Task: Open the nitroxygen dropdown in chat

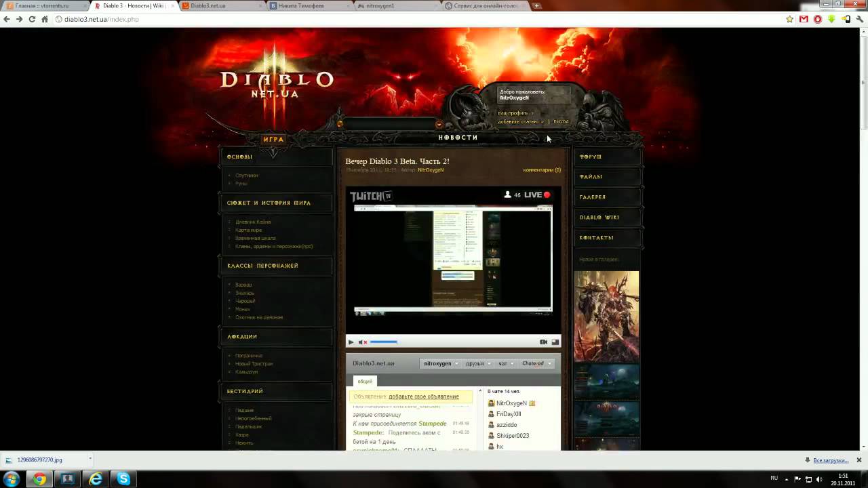Action: coord(441,363)
